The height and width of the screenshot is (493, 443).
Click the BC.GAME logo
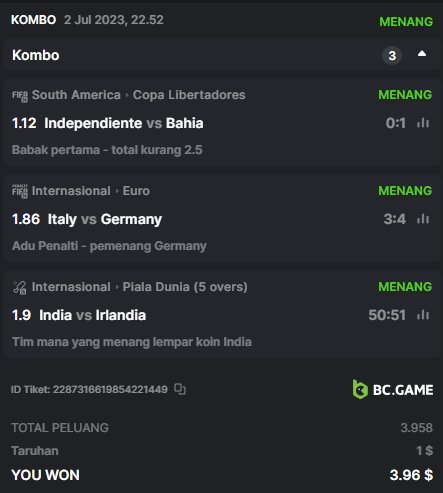pos(393,389)
